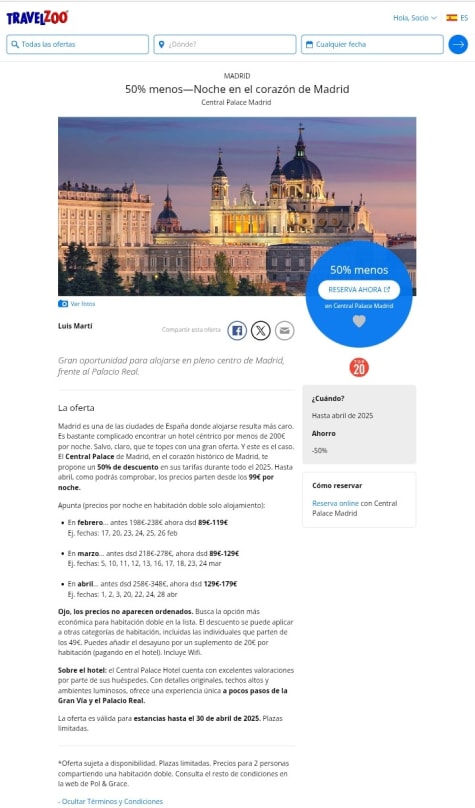This screenshot has width=475, height=808.
Task: Click the Spain flag icon
Action: tap(451, 18)
